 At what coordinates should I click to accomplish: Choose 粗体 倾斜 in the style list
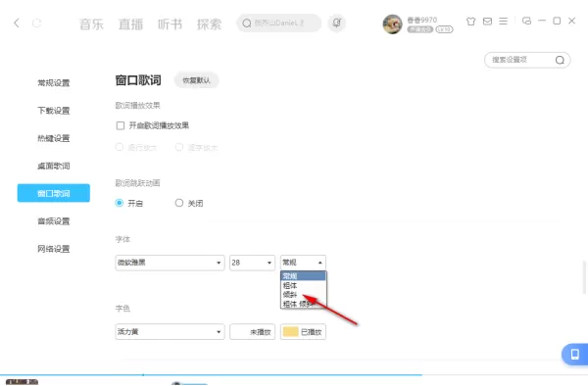(x=304, y=304)
